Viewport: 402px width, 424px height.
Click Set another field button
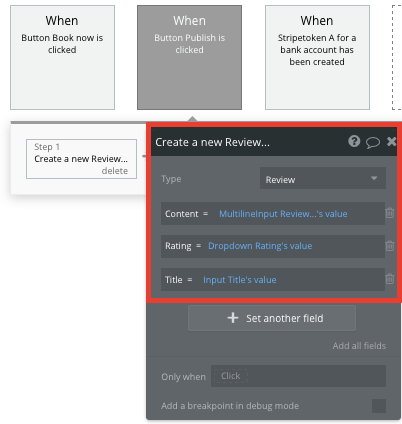click(272, 318)
